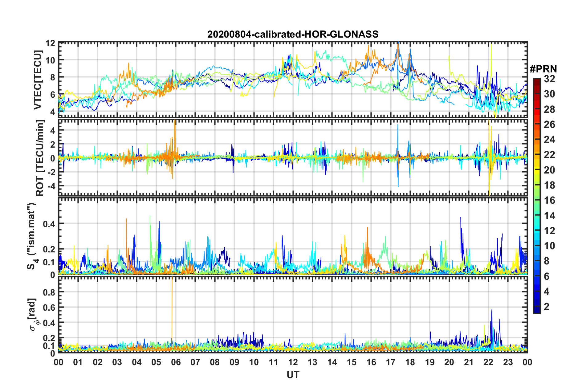Pick colorbar tick label "8"
The height and width of the screenshot is (392, 586).
pyautogui.click(x=547, y=261)
